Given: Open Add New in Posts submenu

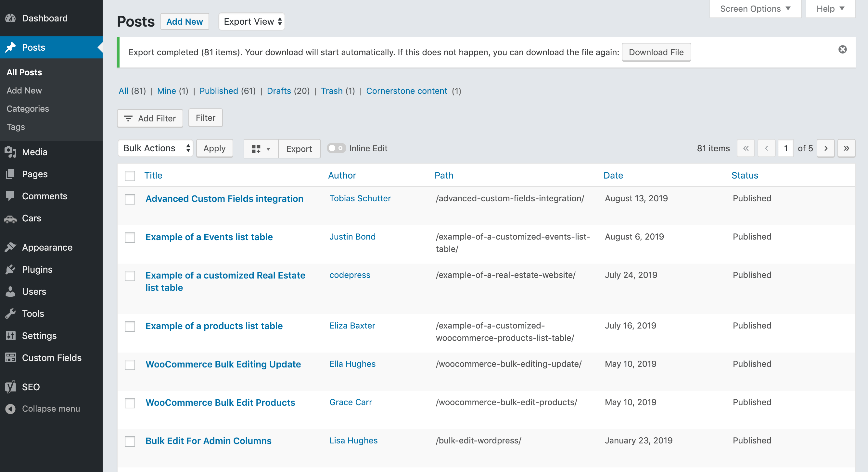Looking at the screenshot, I should coord(24,91).
